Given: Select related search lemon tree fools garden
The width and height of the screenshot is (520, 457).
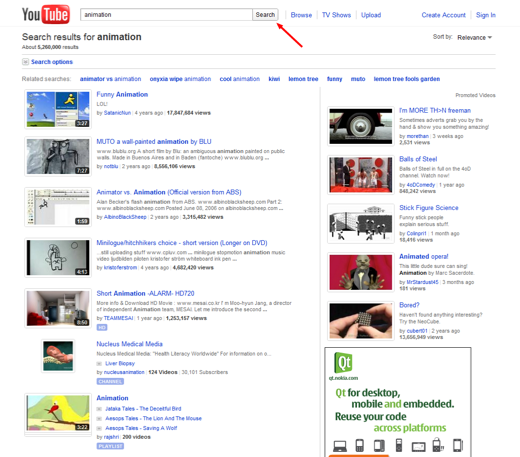Looking at the screenshot, I should 407,79.
